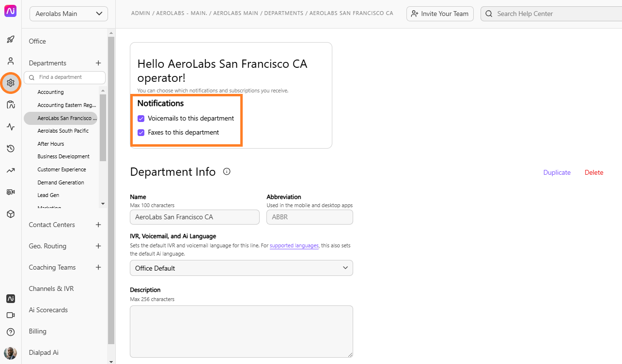Open the analytics trend arrow icon

[11, 170]
